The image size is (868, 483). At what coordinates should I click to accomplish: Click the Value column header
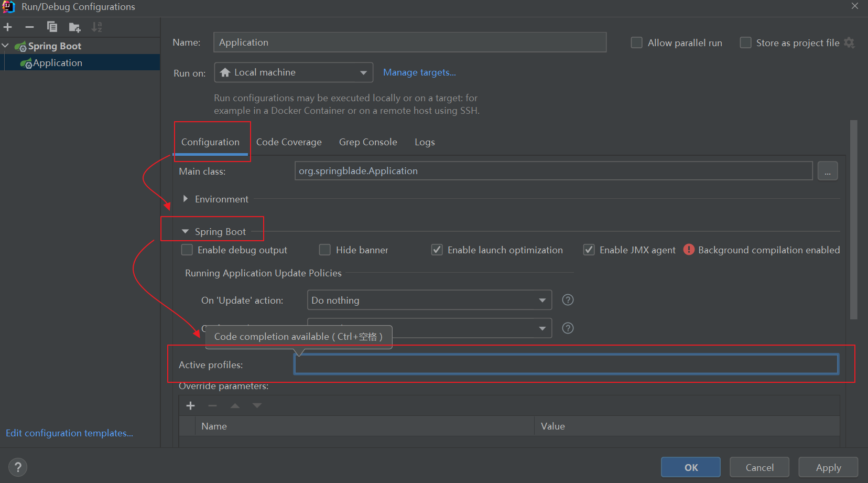pos(687,426)
